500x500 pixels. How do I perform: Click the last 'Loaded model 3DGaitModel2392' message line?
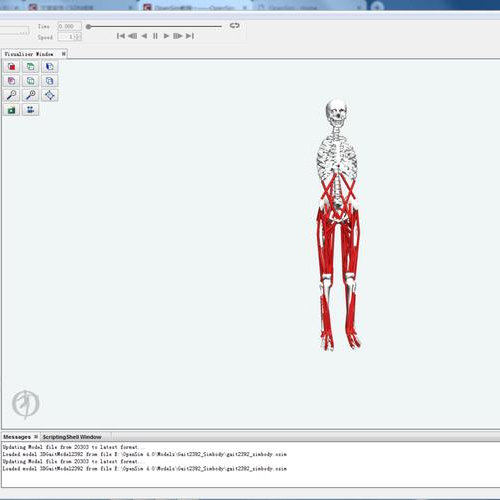pos(145,469)
